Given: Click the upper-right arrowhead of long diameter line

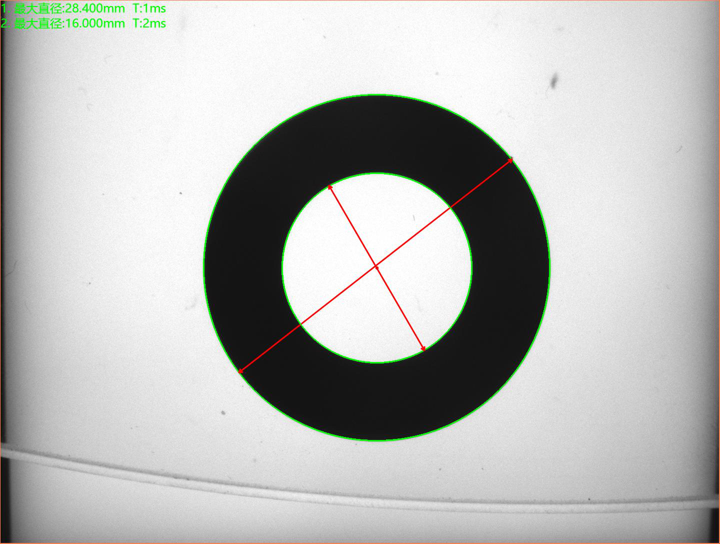Looking at the screenshot, I should [x=513, y=158].
